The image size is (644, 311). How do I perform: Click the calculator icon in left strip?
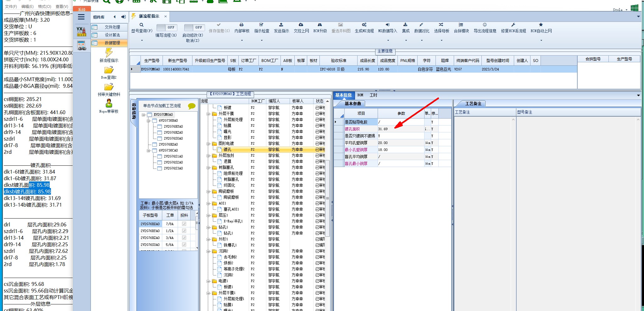pyautogui.click(x=82, y=46)
